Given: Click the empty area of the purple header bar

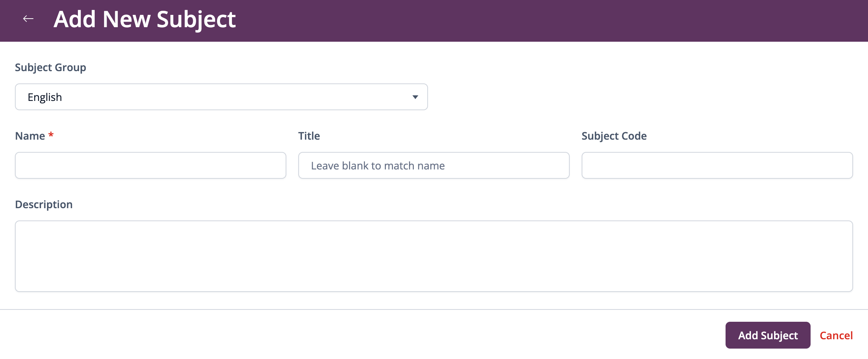Looking at the screenshot, I should pyautogui.click(x=552, y=20).
